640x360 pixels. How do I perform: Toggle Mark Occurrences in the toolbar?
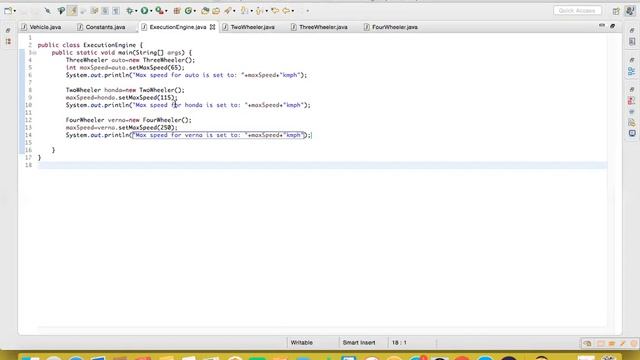[61, 11]
